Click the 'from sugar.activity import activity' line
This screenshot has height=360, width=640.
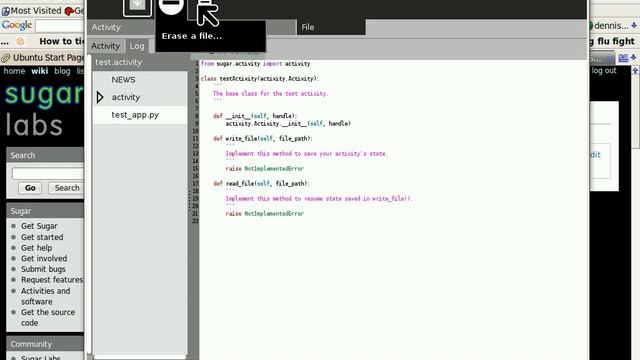coord(256,64)
